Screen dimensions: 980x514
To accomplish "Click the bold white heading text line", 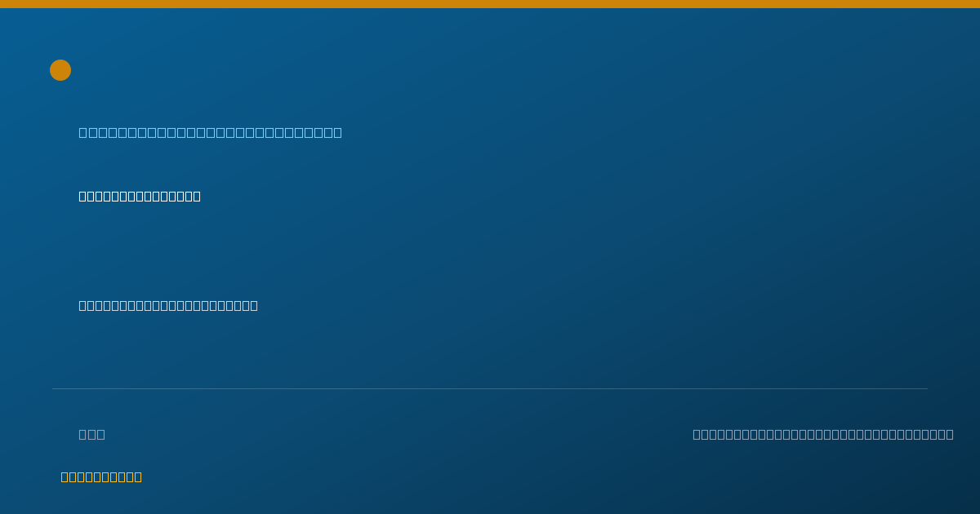I will pos(140,196).
